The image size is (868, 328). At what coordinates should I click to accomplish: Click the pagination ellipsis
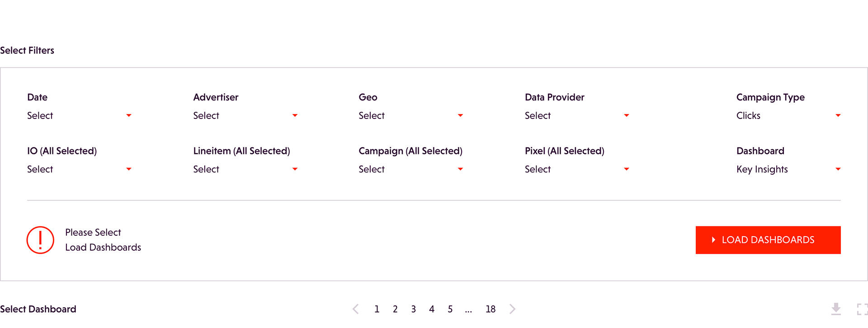[x=468, y=310]
